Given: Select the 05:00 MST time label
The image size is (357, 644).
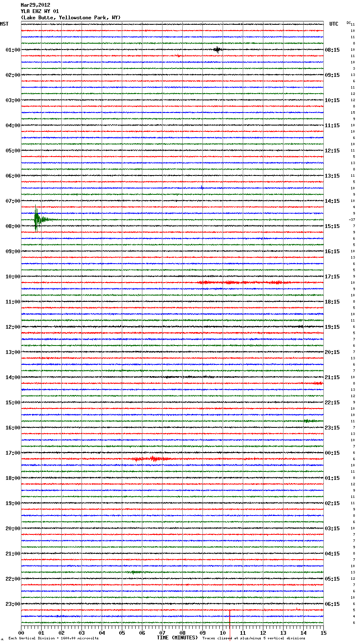Looking at the screenshot, I should pyautogui.click(x=13, y=151).
